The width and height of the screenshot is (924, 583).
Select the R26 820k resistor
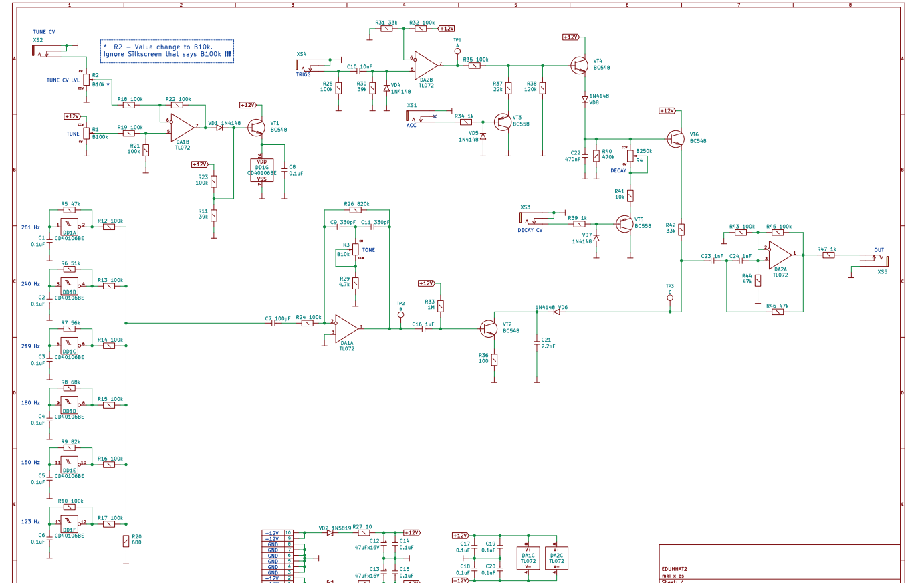point(356,209)
